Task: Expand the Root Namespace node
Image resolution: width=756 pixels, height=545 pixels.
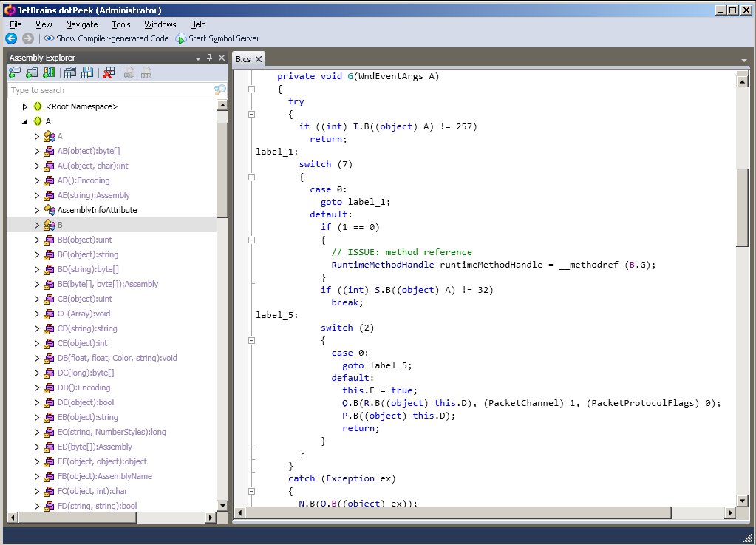Action: tap(25, 106)
